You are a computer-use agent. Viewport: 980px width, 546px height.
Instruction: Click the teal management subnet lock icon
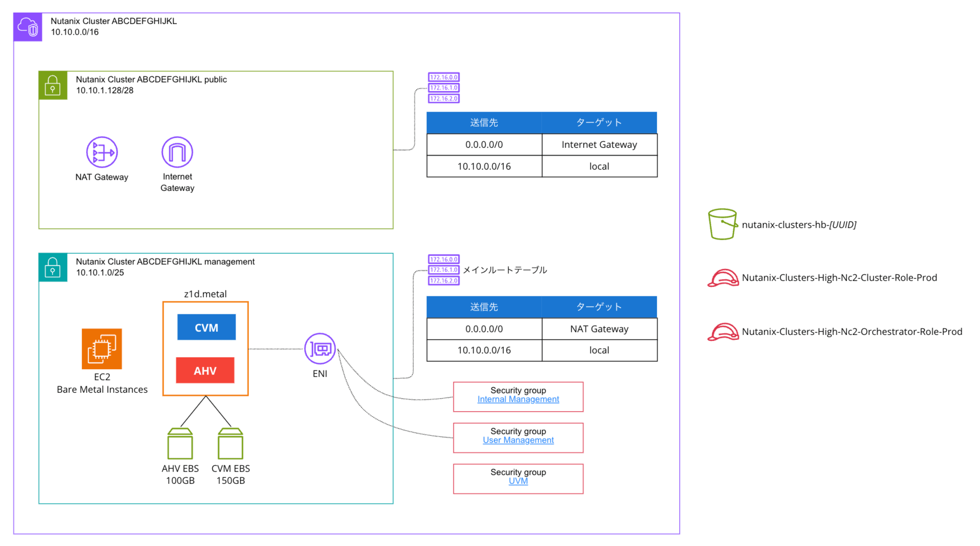click(53, 267)
